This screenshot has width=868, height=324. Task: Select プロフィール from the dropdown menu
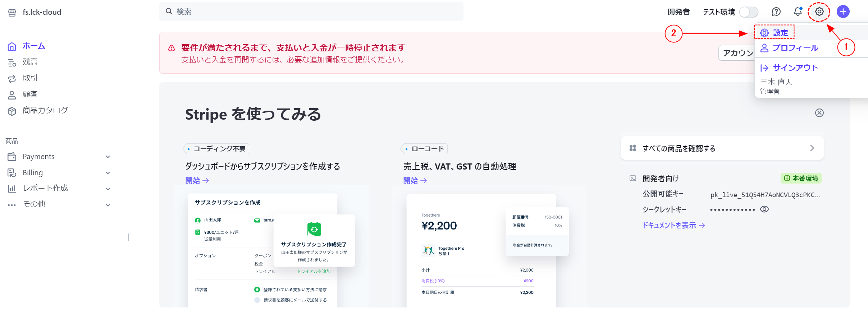(x=796, y=48)
